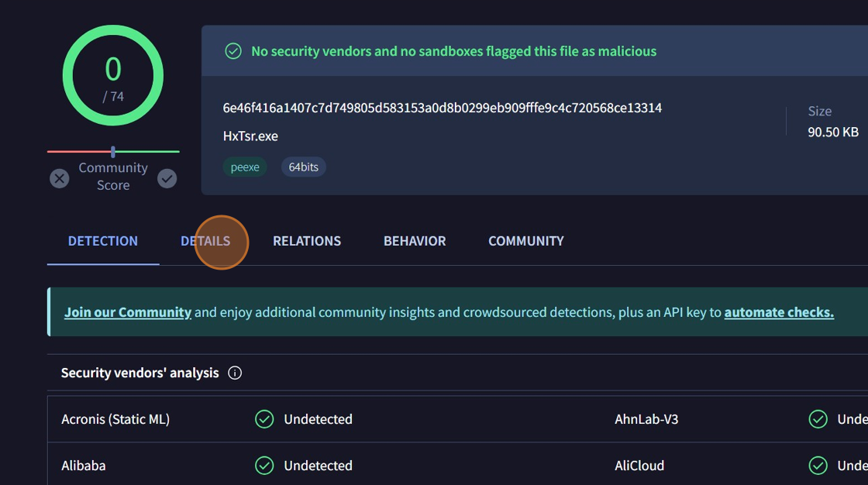This screenshot has width=868, height=485.
Task: View the Community tab
Action: [526, 241]
